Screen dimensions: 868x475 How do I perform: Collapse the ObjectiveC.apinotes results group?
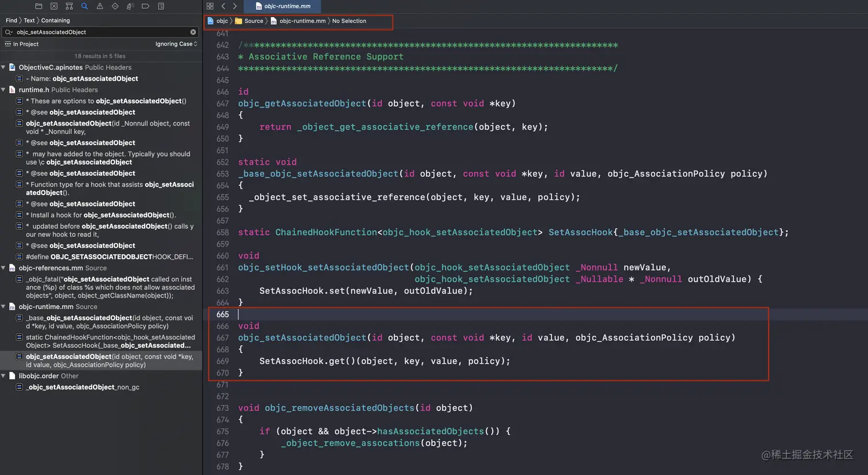[3, 67]
